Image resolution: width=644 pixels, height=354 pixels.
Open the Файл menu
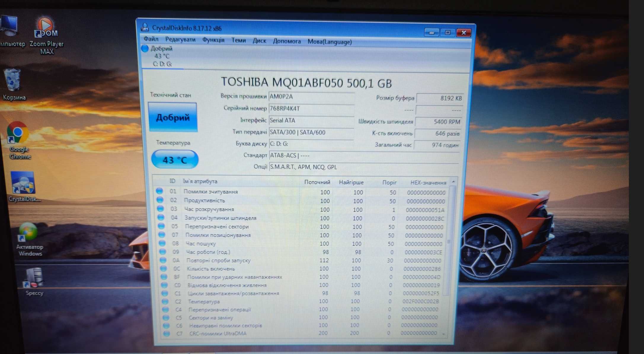coord(151,39)
